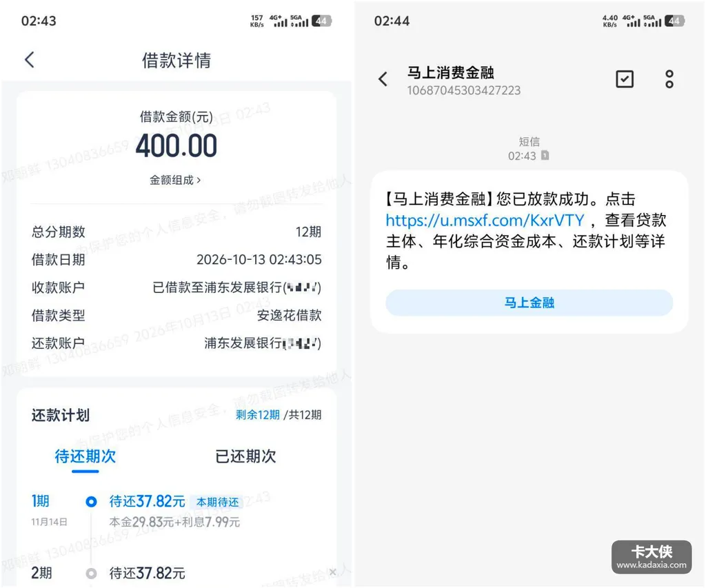
Task: Tap the 短信 02:43 timestamp label
Action: point(529,149)
